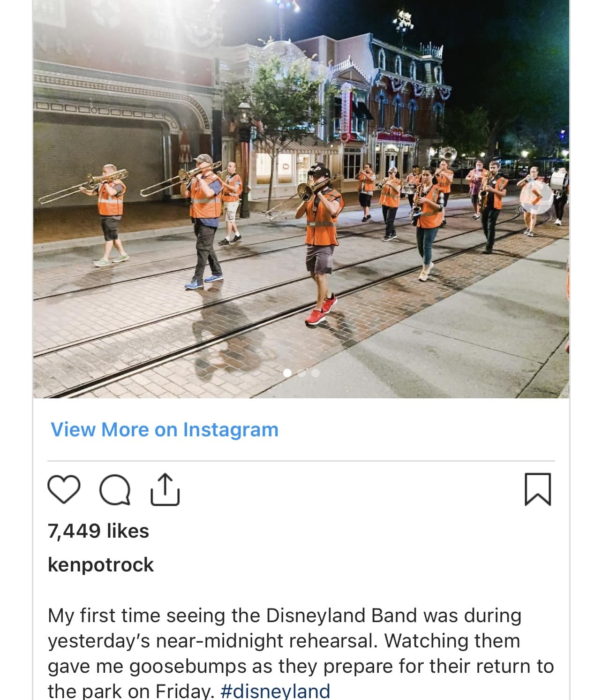The image size is (602, 700).
Task: Jump to the second carousel dot
Action: (301, 373)
